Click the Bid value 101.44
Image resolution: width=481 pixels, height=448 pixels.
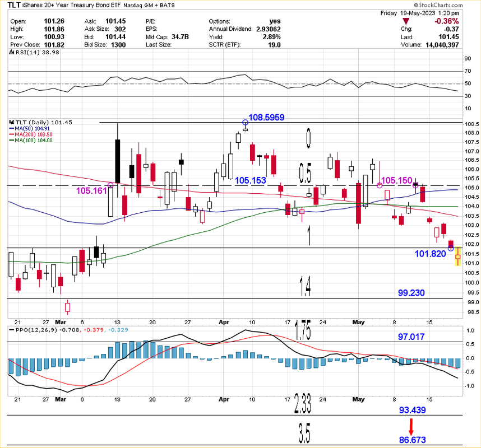[x=115, y=37]
